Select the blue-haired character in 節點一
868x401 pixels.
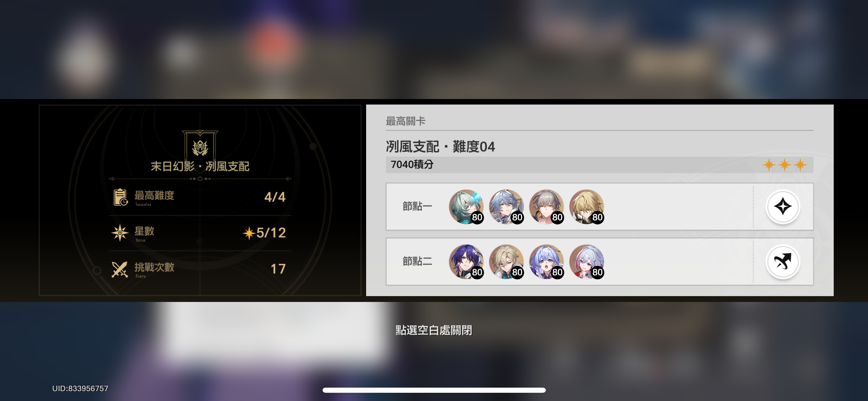pos(506,207)
